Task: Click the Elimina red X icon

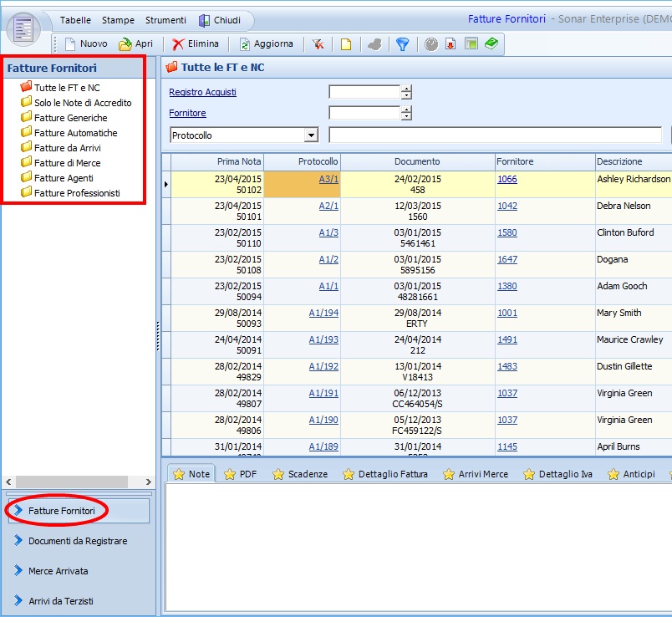Action: pyautogui.click(x=178, y=44)
